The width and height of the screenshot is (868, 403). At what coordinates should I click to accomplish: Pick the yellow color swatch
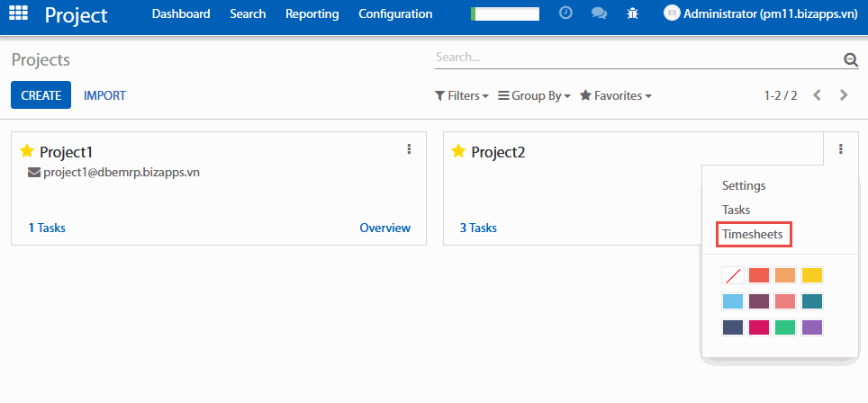pyautogui.click(x=812, y=275)
